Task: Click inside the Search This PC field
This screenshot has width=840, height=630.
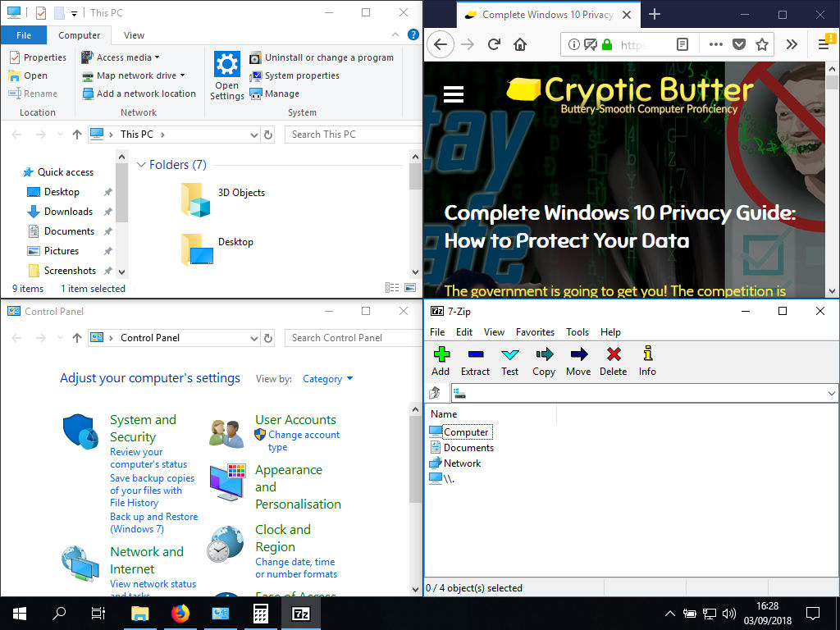Action: pyautogui.click(x=351, y=134)
